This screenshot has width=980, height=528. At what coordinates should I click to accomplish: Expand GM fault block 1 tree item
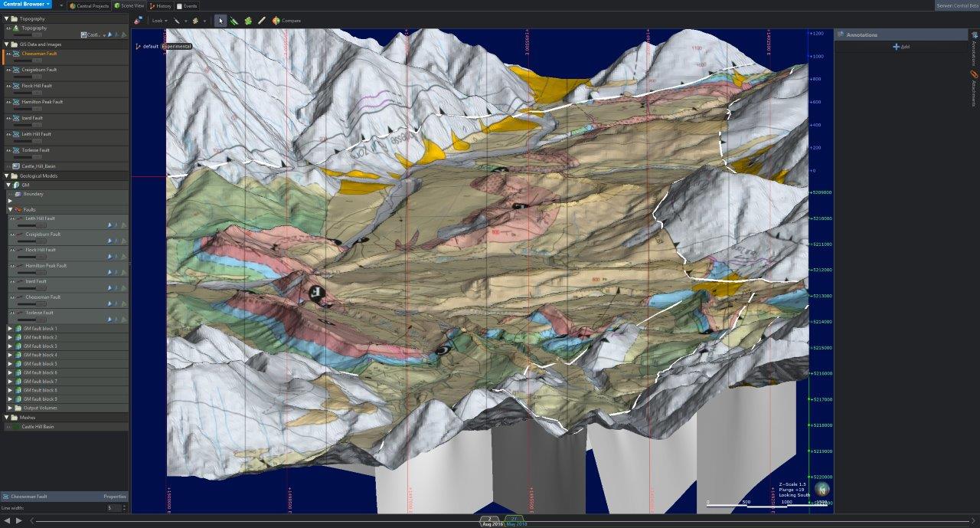click(x=10, y=329)
